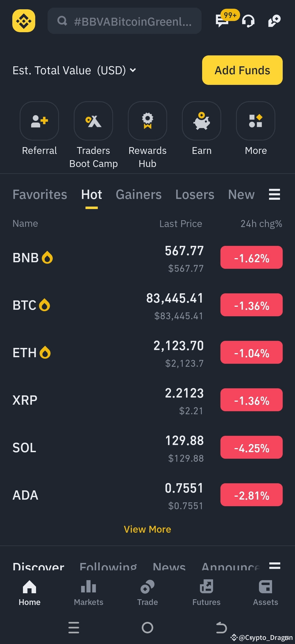The image size is (295, 644).
Task: Switch to the Losers tab
Action: tap(195, 195)
